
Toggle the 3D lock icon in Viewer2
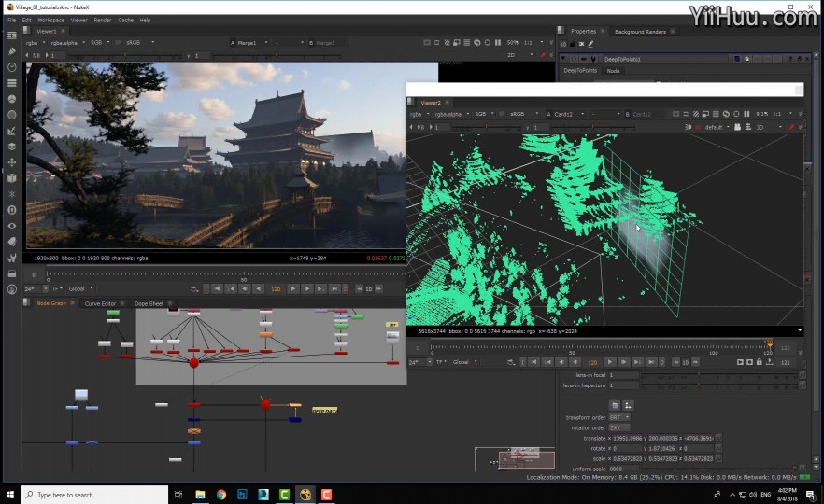tap(688, 127)
